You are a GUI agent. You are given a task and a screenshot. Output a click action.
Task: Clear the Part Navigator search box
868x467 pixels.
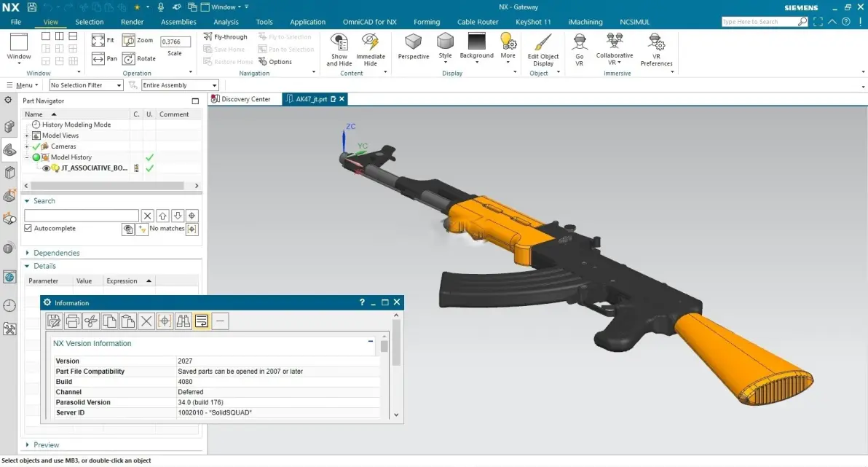point(147,216)
